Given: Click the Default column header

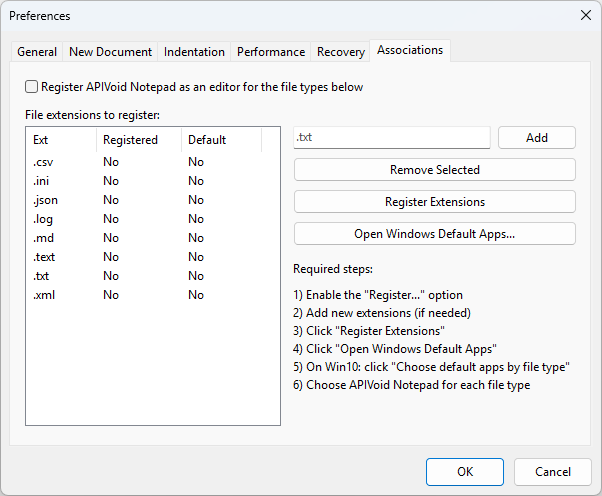Looking at the screenshot, I should click(222, 140).
